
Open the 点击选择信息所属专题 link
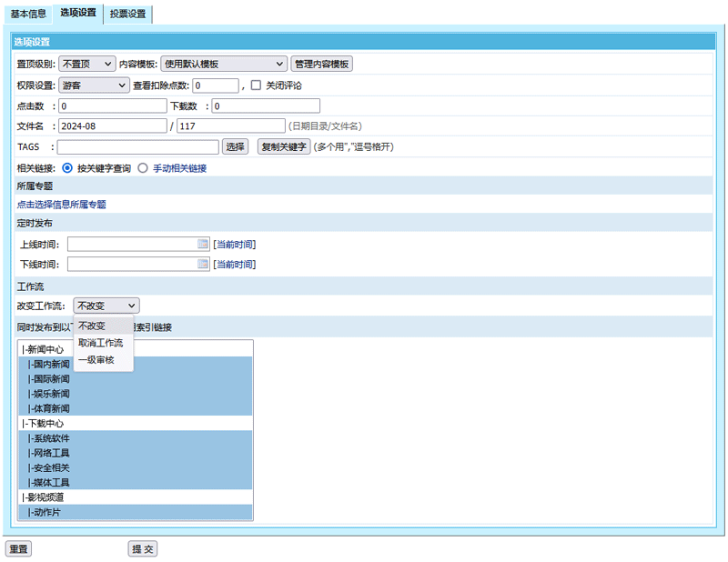[x=64, y=205]
